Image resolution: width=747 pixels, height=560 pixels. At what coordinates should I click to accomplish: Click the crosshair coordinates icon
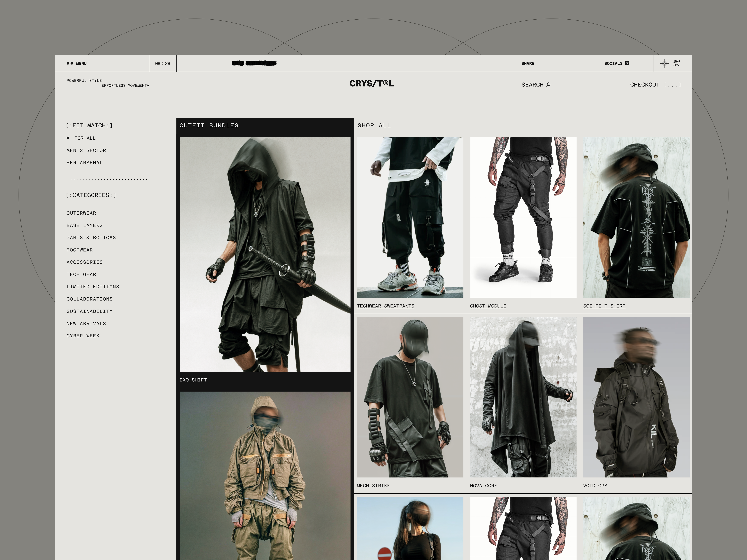tap(664, 63)
